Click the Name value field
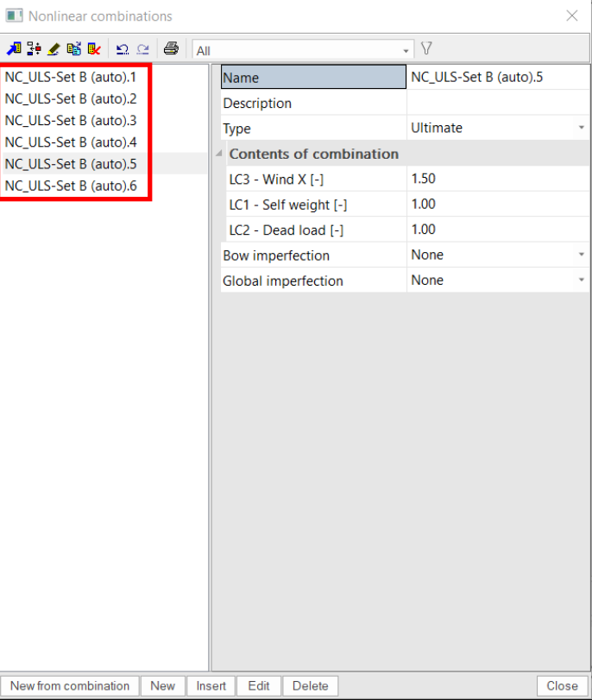Screen dimensions: 592x700 point(498,77)
